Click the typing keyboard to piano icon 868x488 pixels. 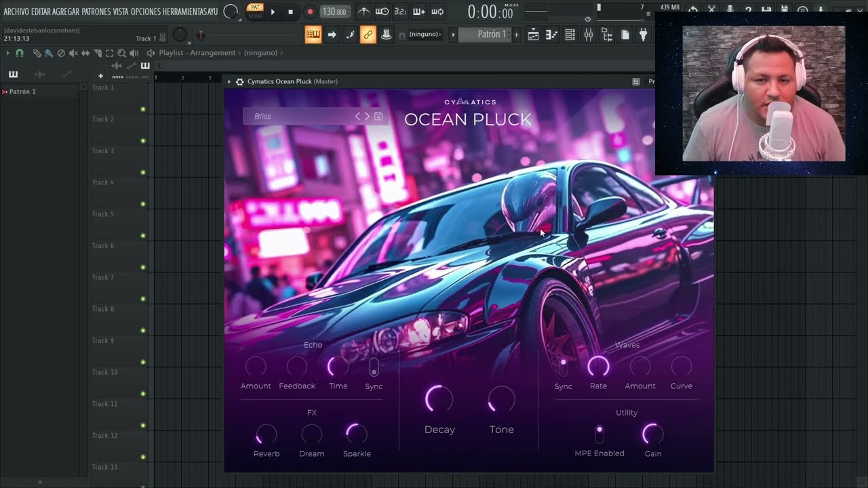coord(313,35)
